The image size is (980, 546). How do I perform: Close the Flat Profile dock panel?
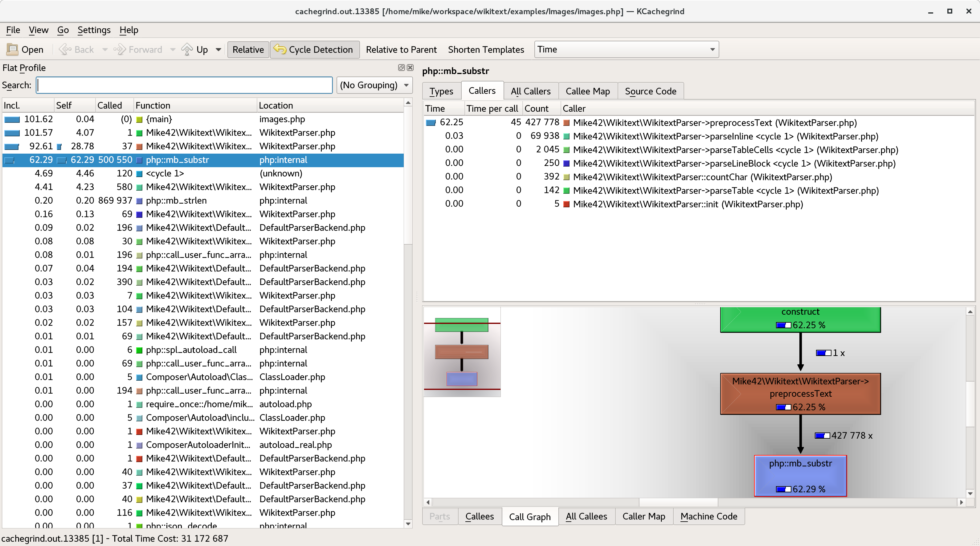410,67
